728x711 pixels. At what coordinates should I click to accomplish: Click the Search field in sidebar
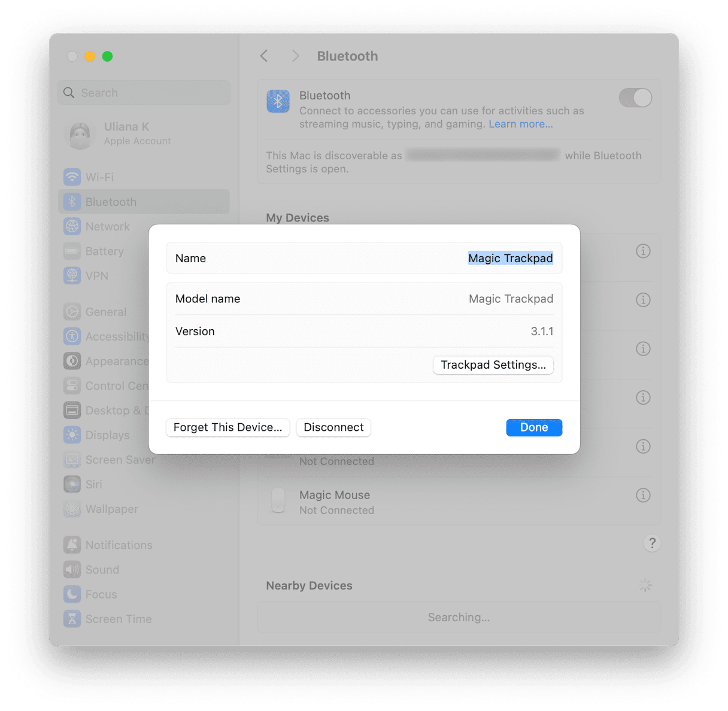click(x=144, y=93)
